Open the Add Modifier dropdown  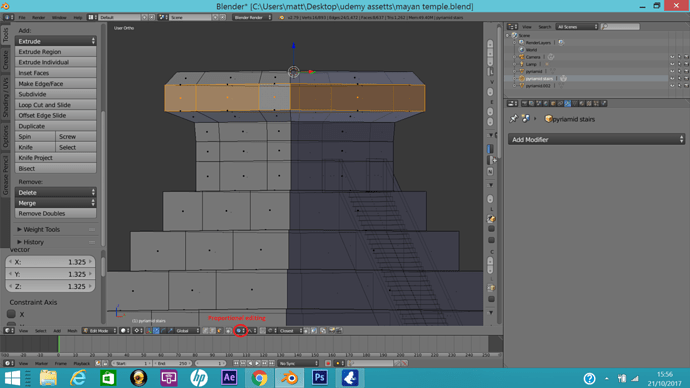(596, 139)
